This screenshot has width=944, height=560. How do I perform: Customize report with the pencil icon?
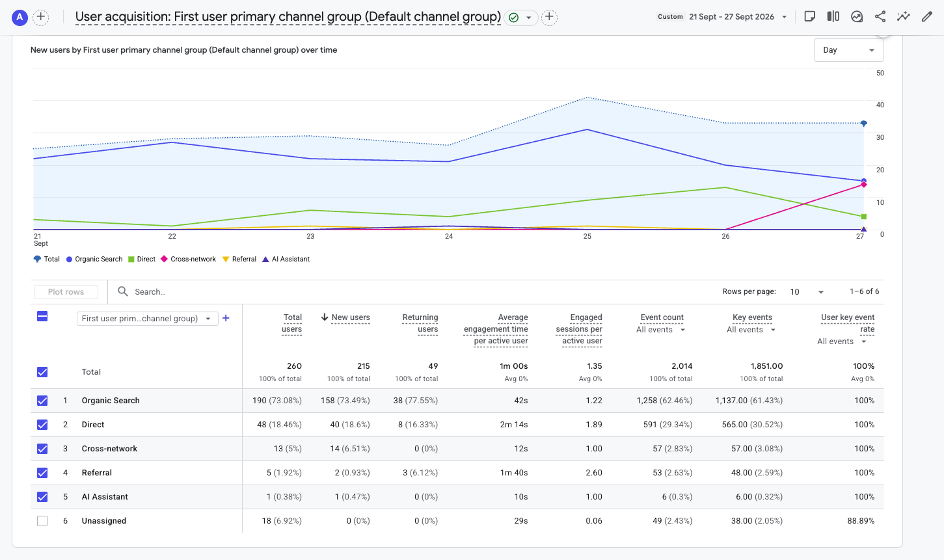click(927, 17)
